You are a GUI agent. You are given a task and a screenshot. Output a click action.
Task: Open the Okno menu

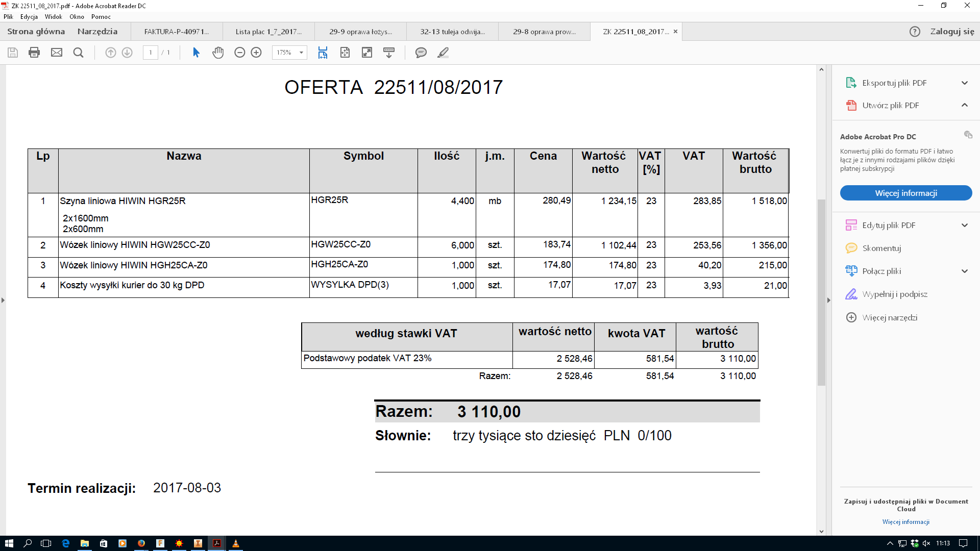77,17
